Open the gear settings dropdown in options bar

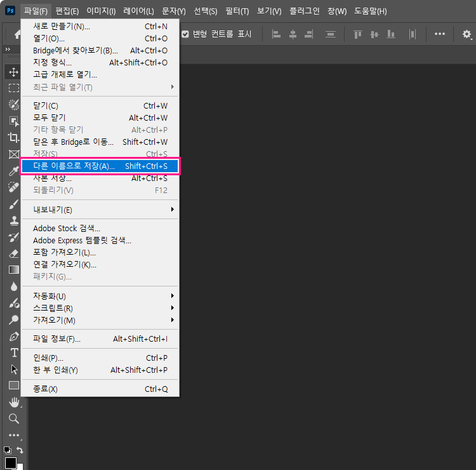[468, 34]
